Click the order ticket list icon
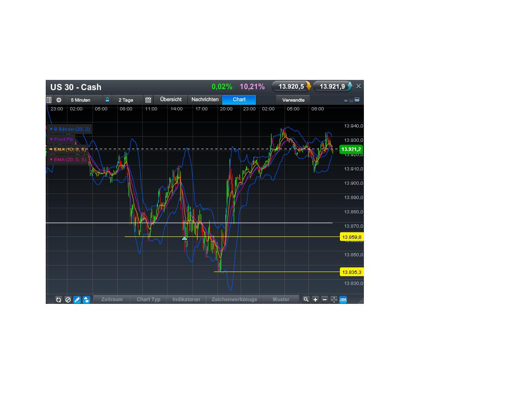 (x=49, y=100)
